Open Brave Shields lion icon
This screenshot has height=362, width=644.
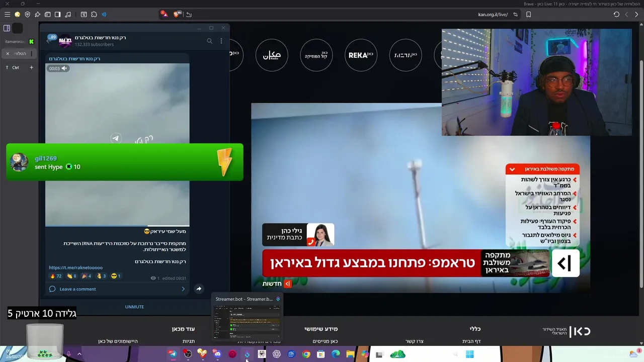pyautogui.click(x=177, y=14)
